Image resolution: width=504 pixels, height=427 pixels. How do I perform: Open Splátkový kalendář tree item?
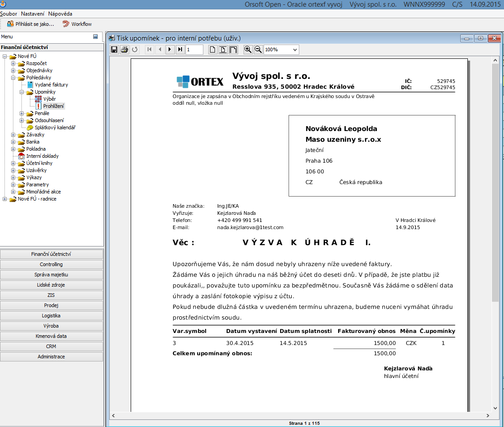(55, 127)
